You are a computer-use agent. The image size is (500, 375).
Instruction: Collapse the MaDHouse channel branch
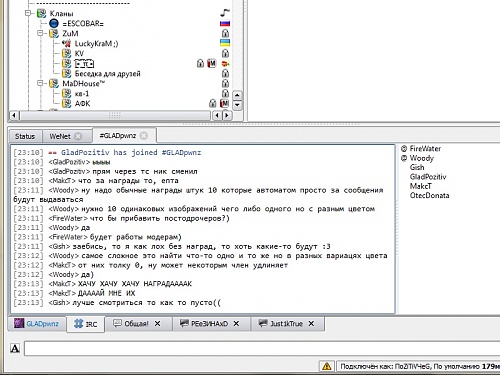pyautogui.click(x=40, y=83)
